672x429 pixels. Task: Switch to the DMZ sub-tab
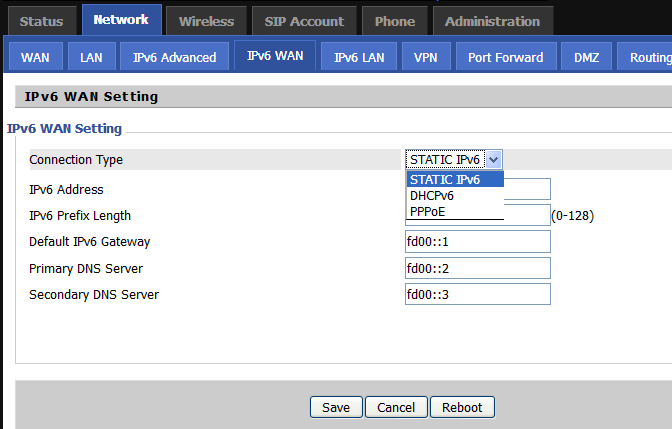[x=585, y=57]
